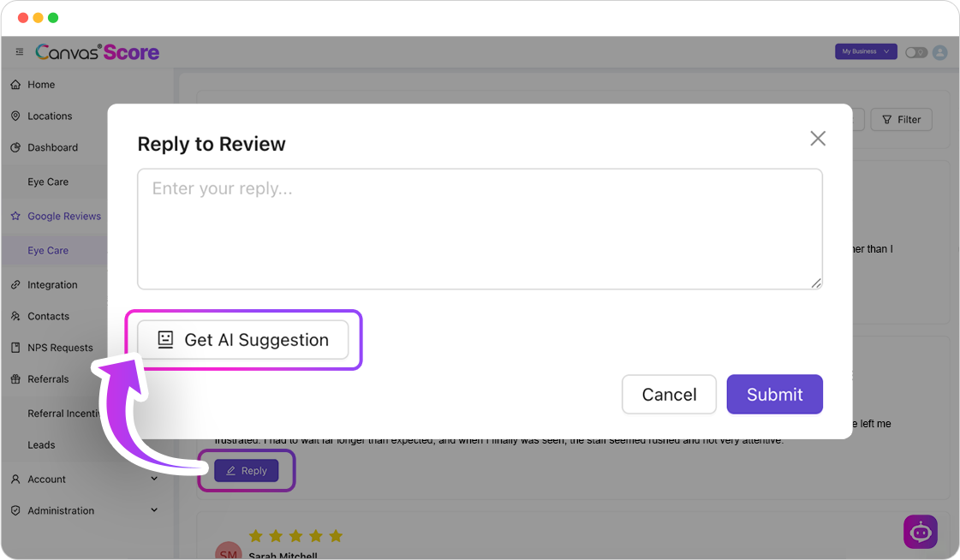Focus the 'Enter your reply...' text area
Image resolution: width=960 pixels, height=560 pixels.
pos(480,229)
